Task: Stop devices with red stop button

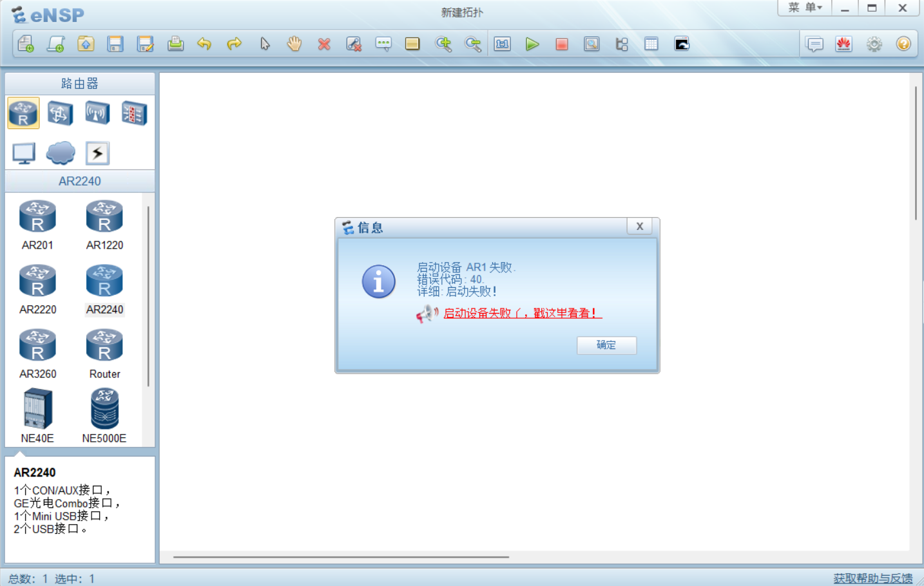Action: pos(562,44)
